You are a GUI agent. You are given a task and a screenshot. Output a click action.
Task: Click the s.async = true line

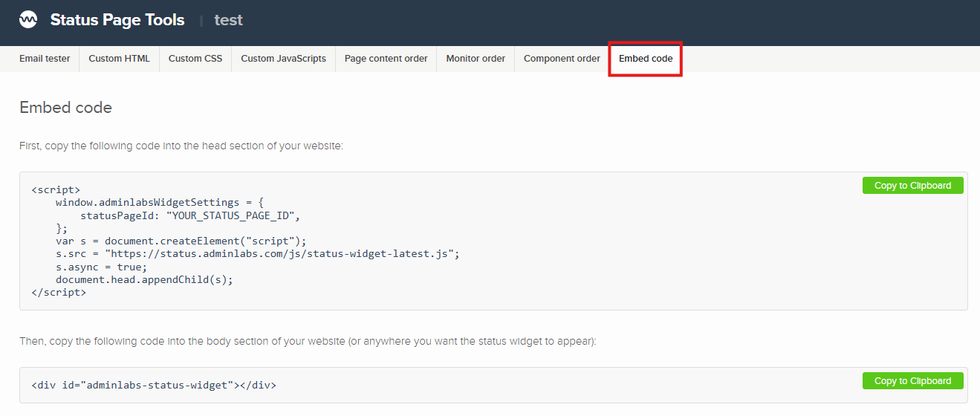click(x=102, y=267)
